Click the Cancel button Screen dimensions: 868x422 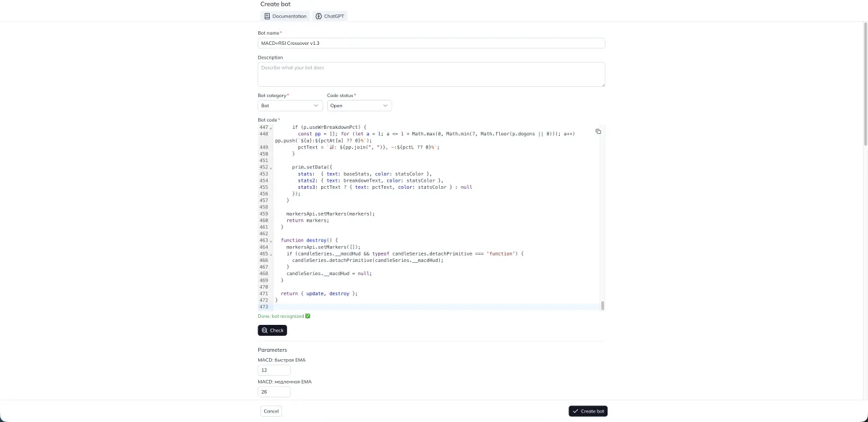click(271, 410)
